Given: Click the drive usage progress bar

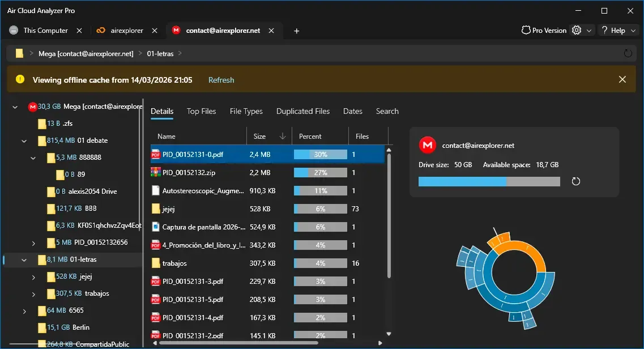Looking at the screenshot, I should pos(489,181).
